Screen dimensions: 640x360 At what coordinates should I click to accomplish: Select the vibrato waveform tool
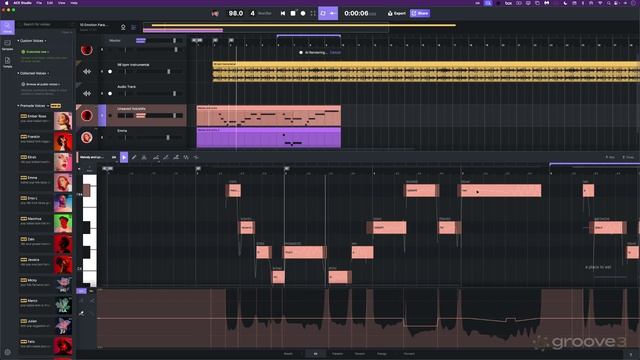[x=186, y=157]
